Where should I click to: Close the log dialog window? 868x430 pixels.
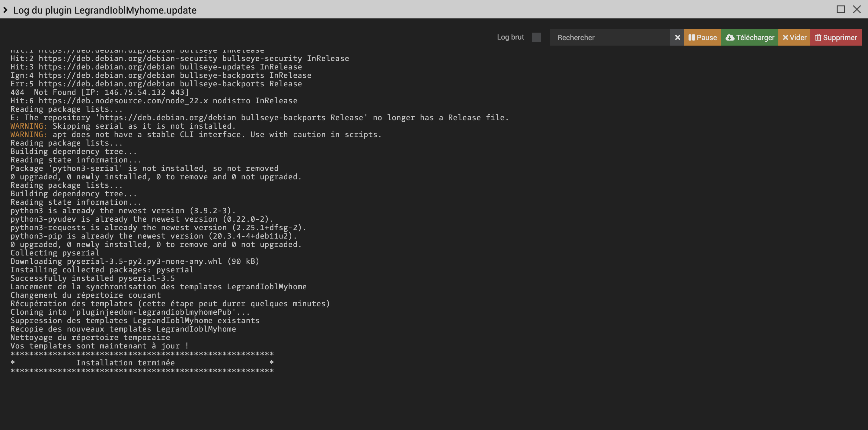pos(857,9)
